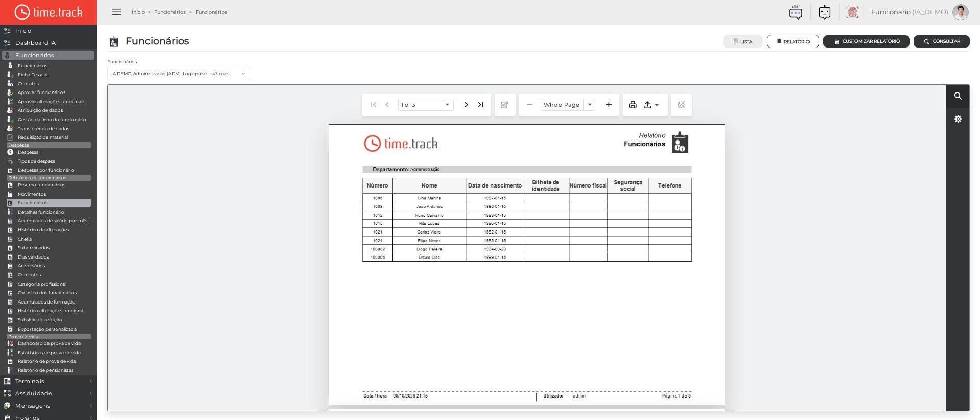Expand the Terminais sidebar section
Image resolution: width=980 pixels, height=420 pixels.
pyautogui.click(x=48, y=381)
